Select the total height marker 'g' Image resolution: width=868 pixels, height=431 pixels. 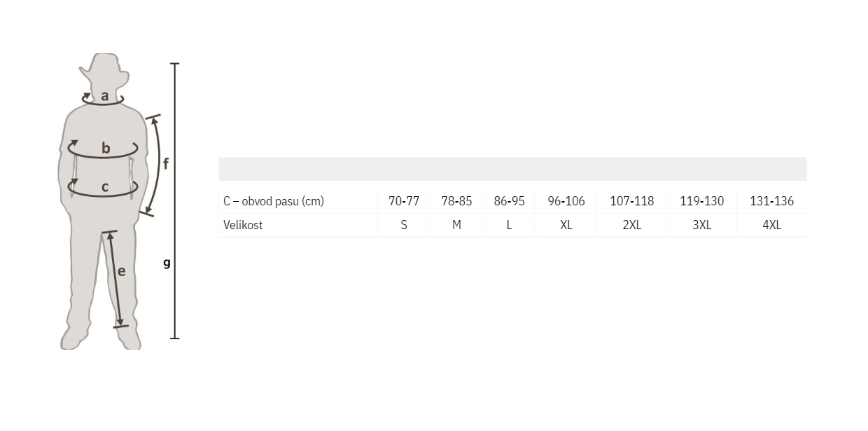pyautogui.click(x=167, y=264)
